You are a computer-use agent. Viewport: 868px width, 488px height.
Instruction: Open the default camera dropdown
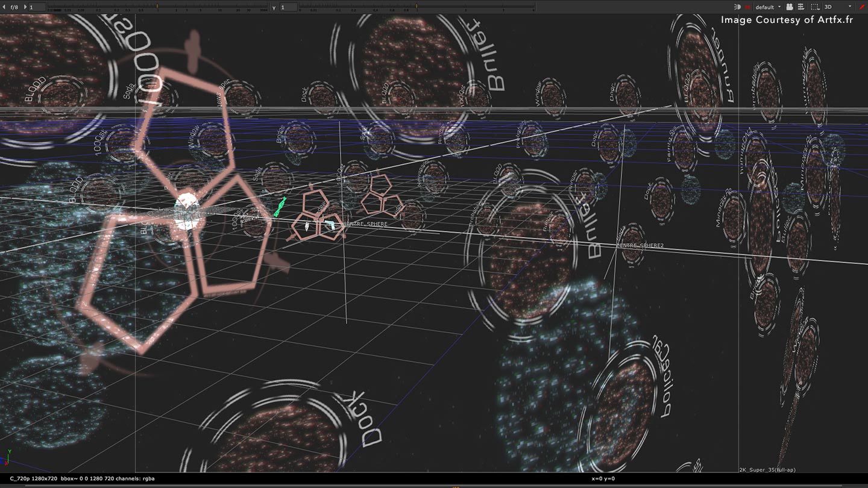767,7
